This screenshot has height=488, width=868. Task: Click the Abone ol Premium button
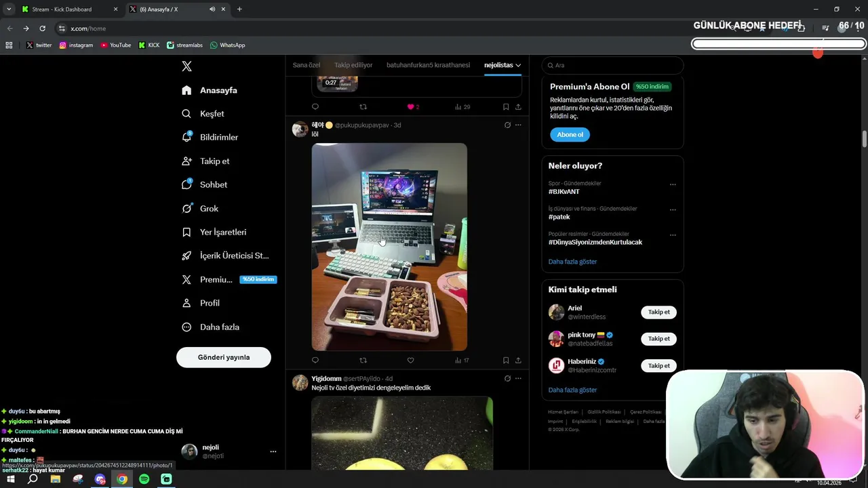(570, 134)
